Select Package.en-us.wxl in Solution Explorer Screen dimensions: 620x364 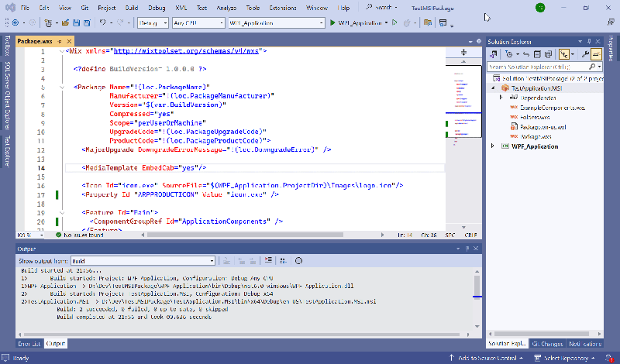543,127
